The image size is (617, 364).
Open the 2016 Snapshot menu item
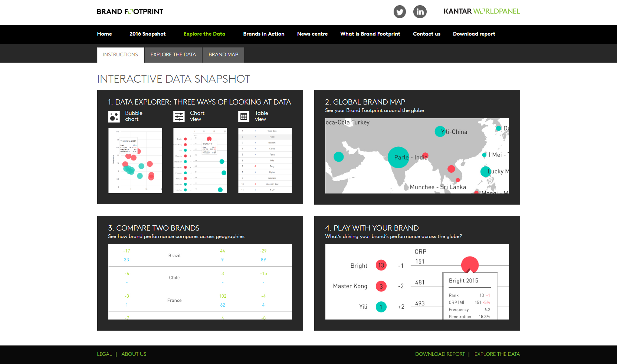[x=148, y=34]
